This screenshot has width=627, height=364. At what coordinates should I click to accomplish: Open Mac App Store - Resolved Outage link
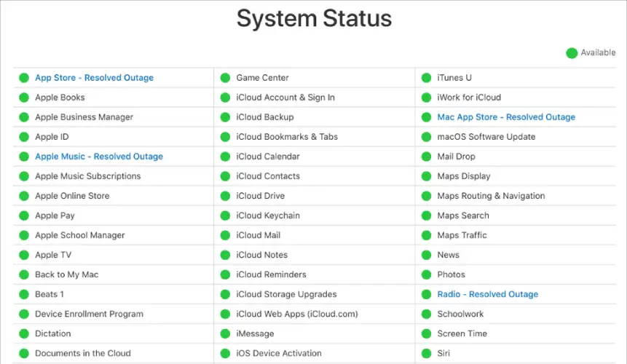coord(505,117)
